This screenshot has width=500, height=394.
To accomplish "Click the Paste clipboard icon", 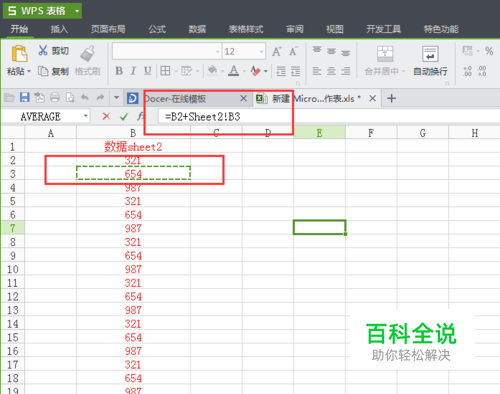I will (x=19, y=53).
